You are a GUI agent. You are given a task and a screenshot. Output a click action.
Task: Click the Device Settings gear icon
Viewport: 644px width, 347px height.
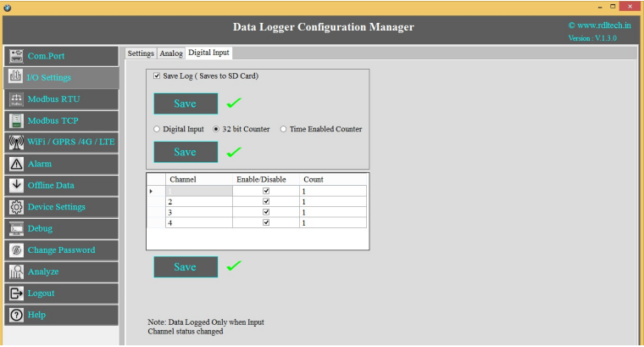[x=16, y=207]
